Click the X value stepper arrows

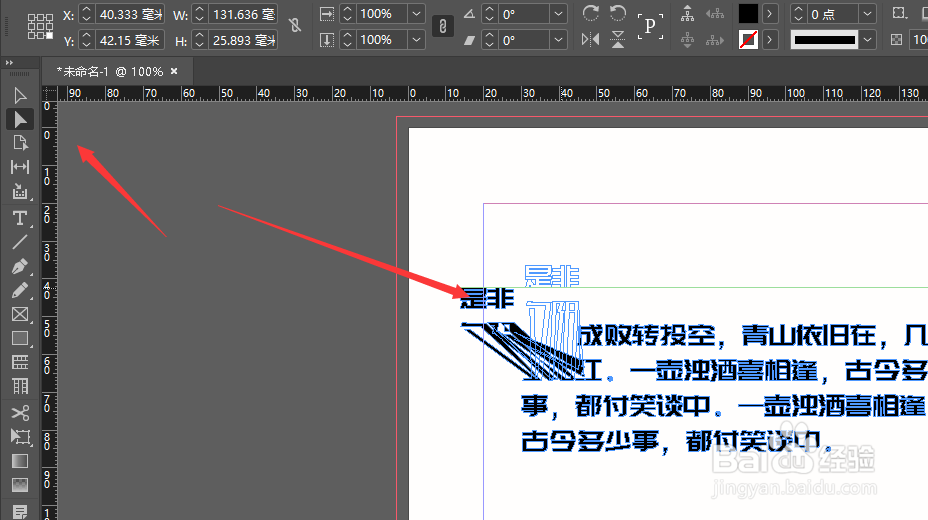[x=86, y=14]
